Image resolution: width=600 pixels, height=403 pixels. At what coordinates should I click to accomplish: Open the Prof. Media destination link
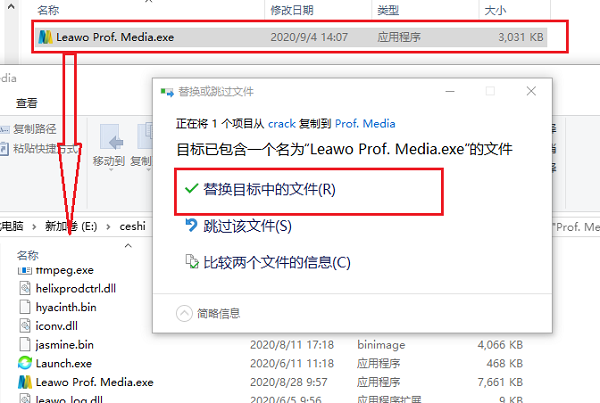[x=365, y=124]
